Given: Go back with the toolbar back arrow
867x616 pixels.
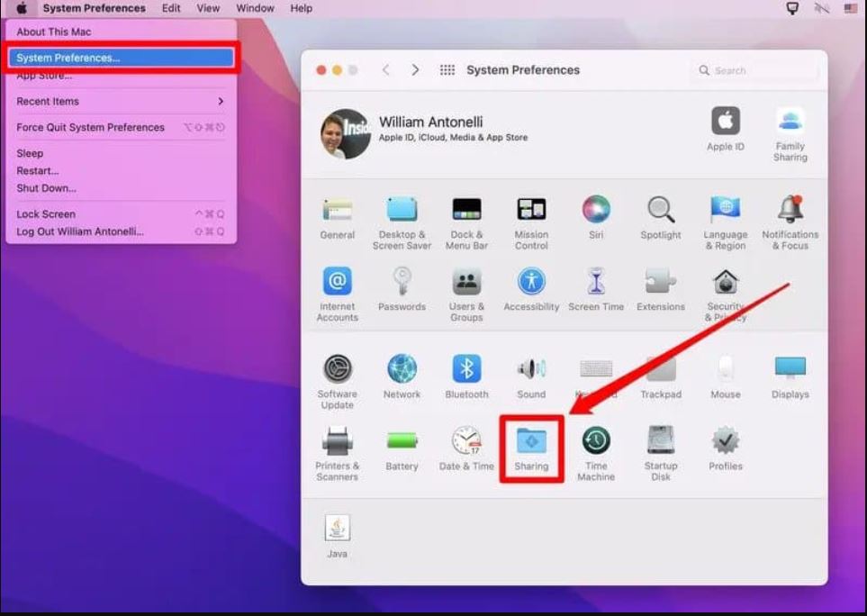Looking at the screenshot, I should click(386, 69).
